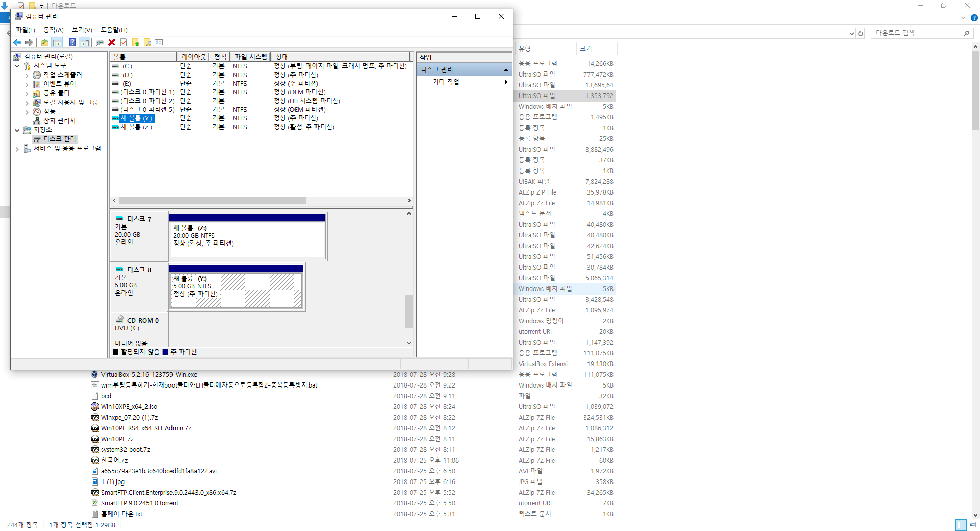Viewport: 980px width, 531px height.
Task: Click the disk view scroll down arrow
Action: [409, 343]
